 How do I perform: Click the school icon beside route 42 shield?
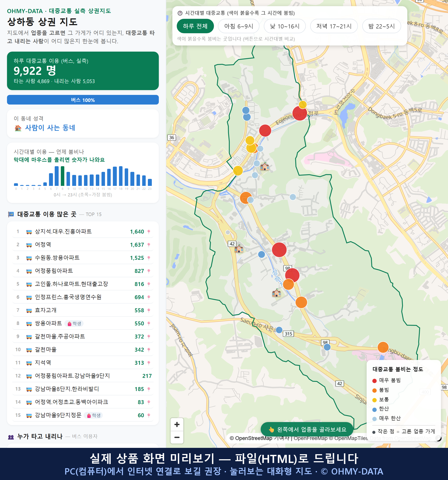[239, 248]
